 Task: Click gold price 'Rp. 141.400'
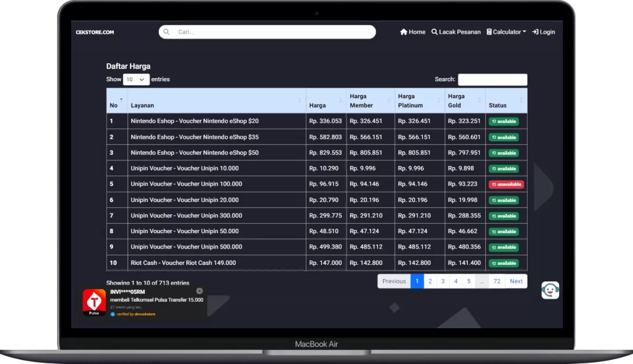[464, 263]
